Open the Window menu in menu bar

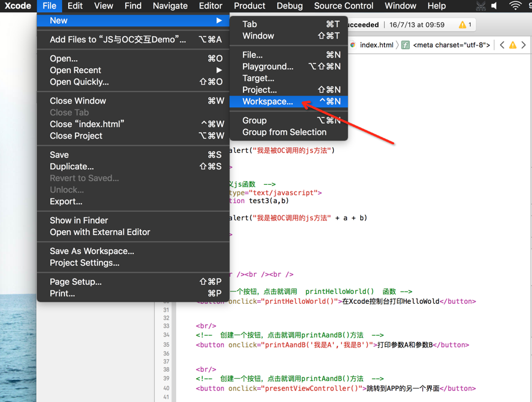tap(400, 6)
